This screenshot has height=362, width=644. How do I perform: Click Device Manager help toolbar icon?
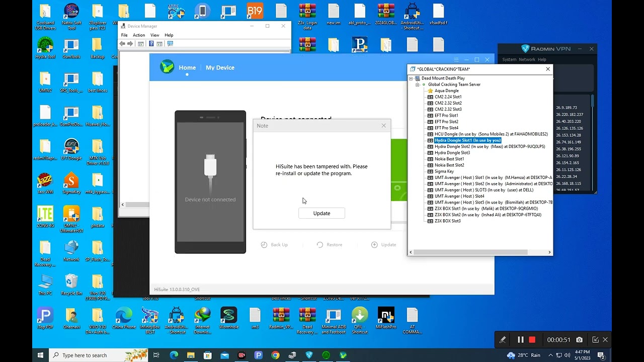[151, 44]
